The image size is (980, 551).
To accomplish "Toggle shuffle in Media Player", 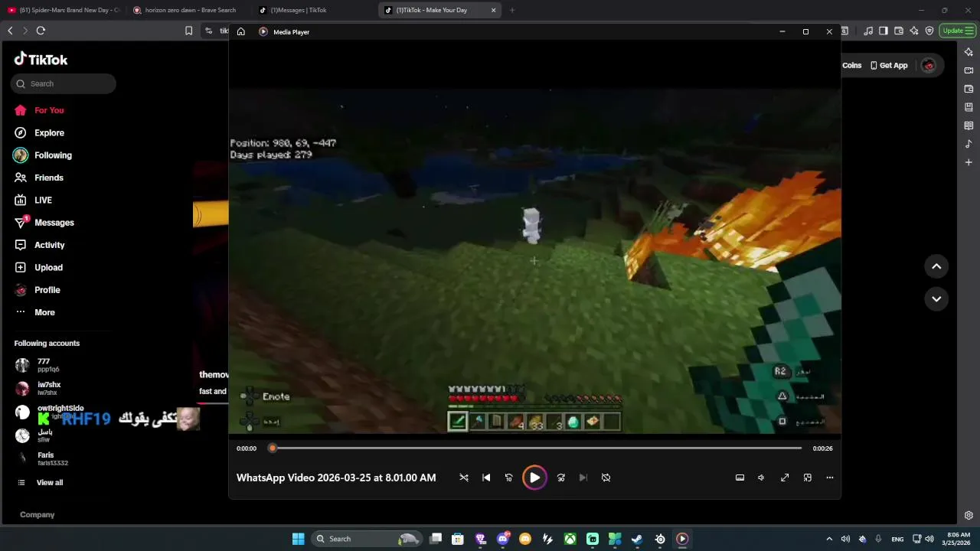I will 463,478.
